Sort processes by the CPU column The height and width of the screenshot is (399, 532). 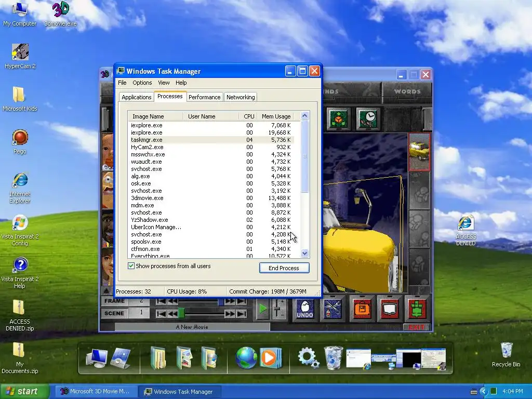click(x=248, y=116)
